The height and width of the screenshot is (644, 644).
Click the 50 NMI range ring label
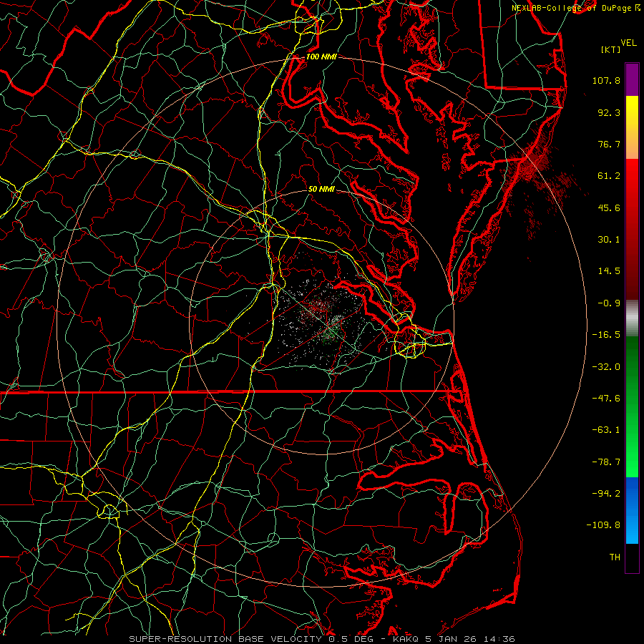(x=321, y=189)
